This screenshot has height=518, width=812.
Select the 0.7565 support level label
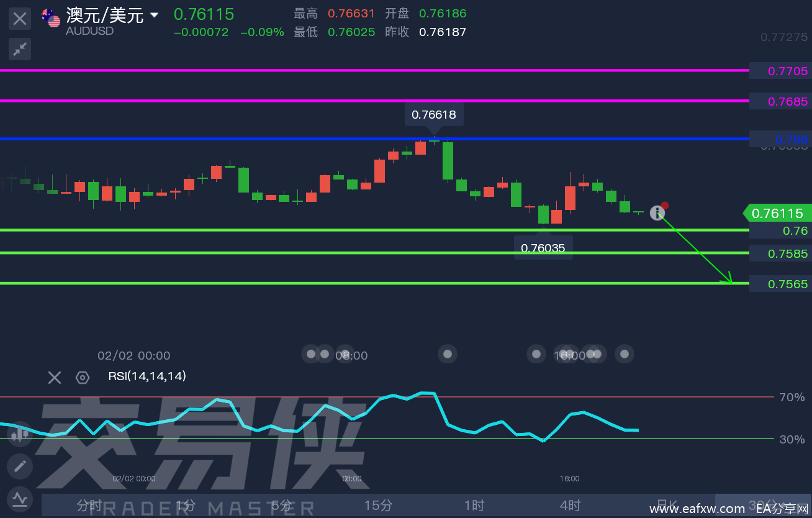pyautogui.click(x=780, y=284)
